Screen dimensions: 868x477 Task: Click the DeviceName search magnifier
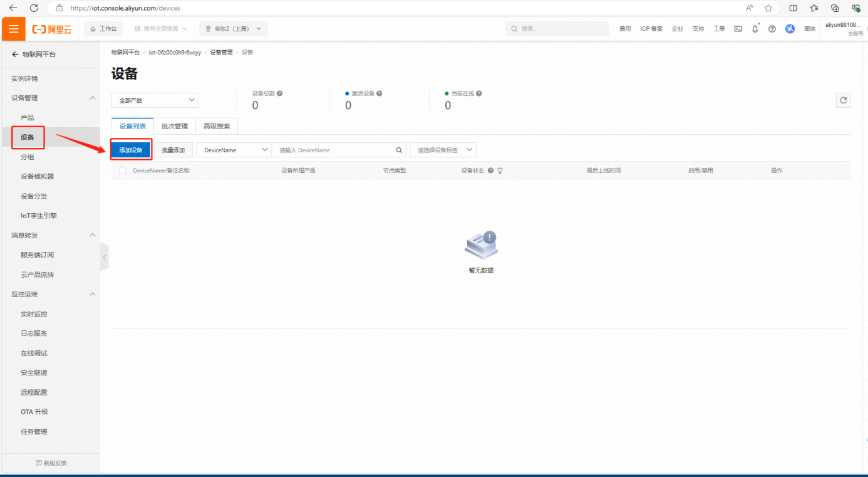coord(399,150)
